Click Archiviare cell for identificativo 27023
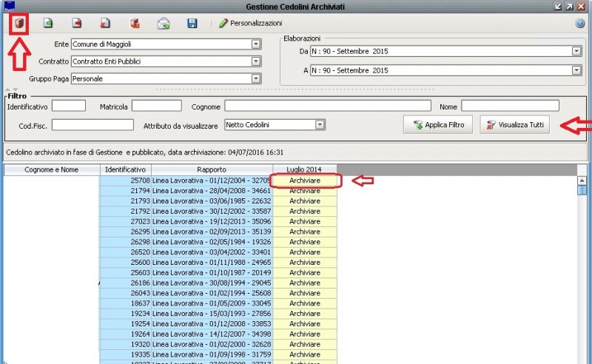The height and width of the screenshot is (364, 592). pyautogui.click(x=305, y=222)
